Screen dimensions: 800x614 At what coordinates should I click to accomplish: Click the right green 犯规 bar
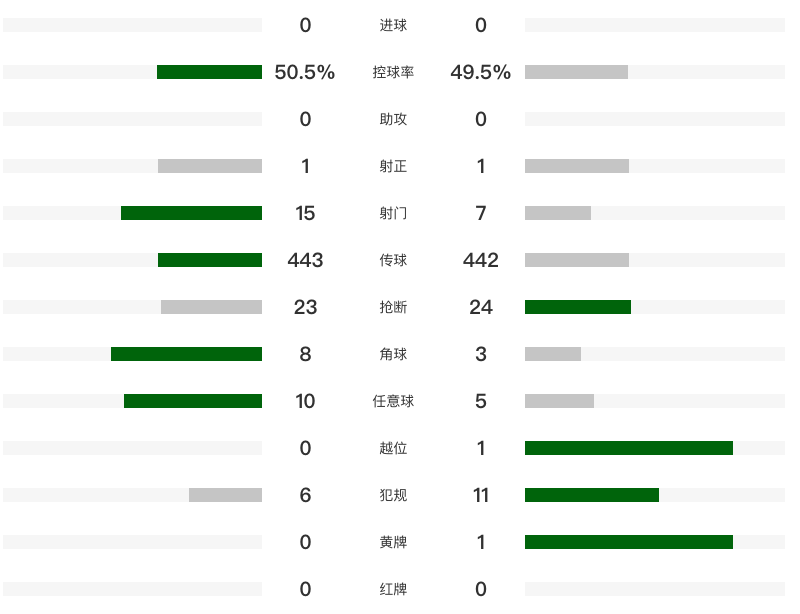[592, 495]
